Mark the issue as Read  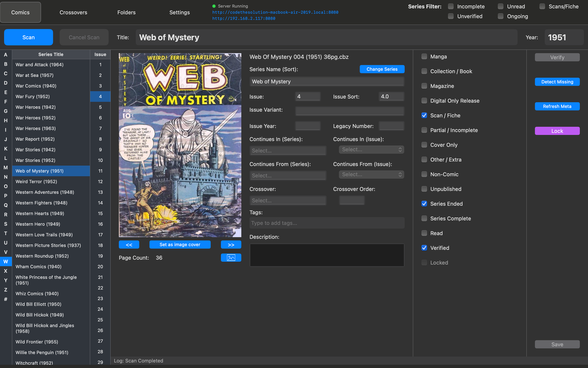click(x=424, y=233)
